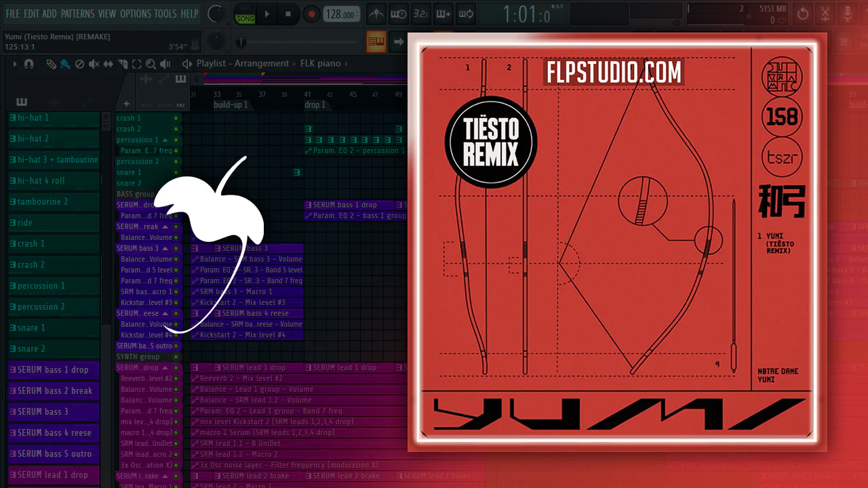Toggle the overdub blend recording icon
The image size is (868, 488).
[443, 14]
